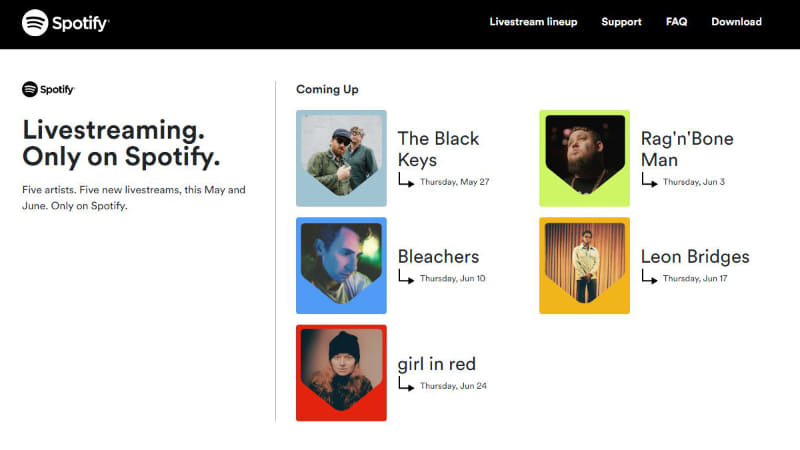Screen dimensions: 800x450
Task: Click the arrow icon beside Thursday, May 27
Action: pos(406,180)
